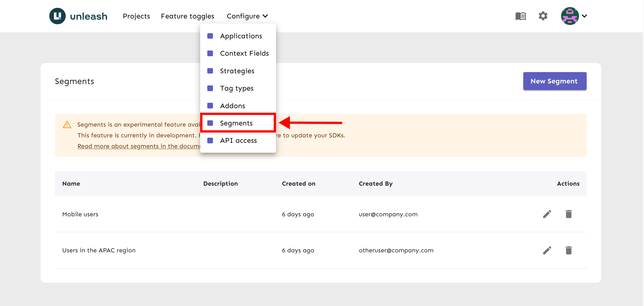
Task: Click the user avatar icon
Action: click(x=570, y=16)
